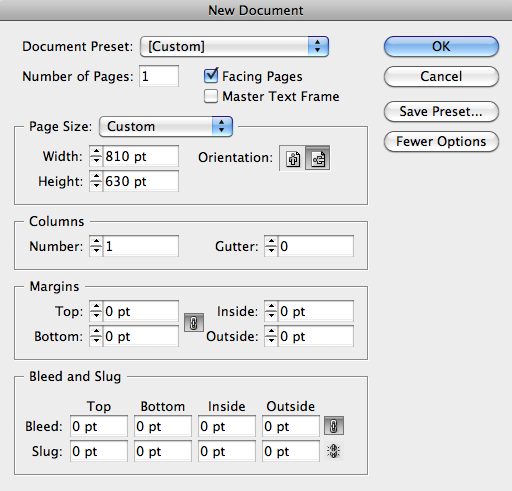Select landscape orientation icon
Viewport: 512px width, 491px height.
pyautogui.click(x=318, y=158)
